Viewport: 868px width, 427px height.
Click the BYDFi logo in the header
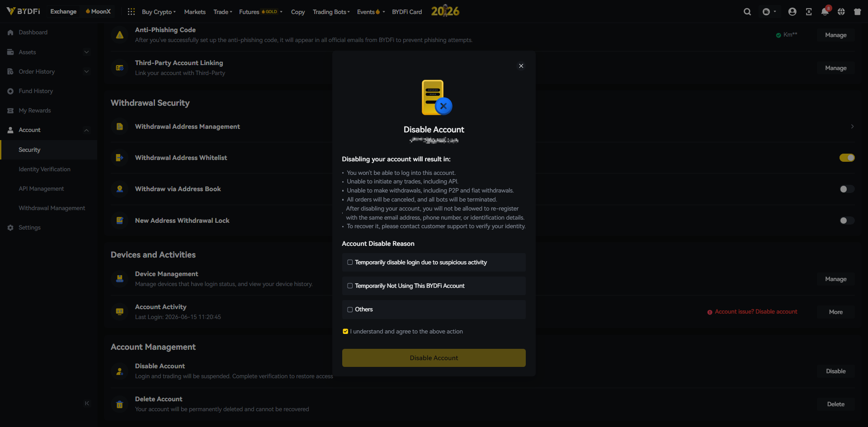(23, 11)
